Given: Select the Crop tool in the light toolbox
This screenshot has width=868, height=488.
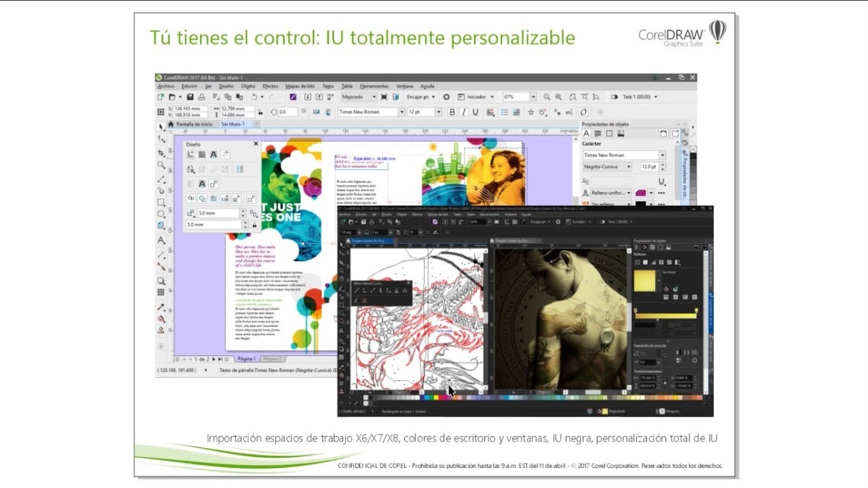Looking at the screenshot, I should tap(161, 152).
